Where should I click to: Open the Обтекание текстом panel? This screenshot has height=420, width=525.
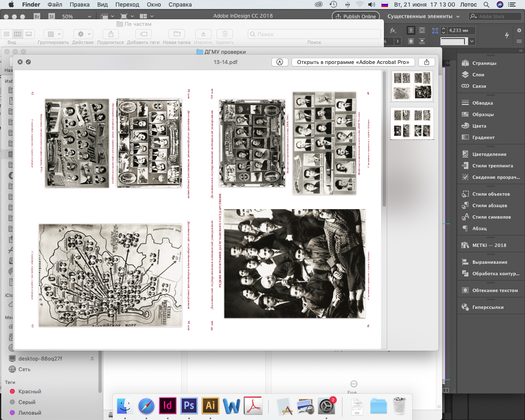[490, 290]
